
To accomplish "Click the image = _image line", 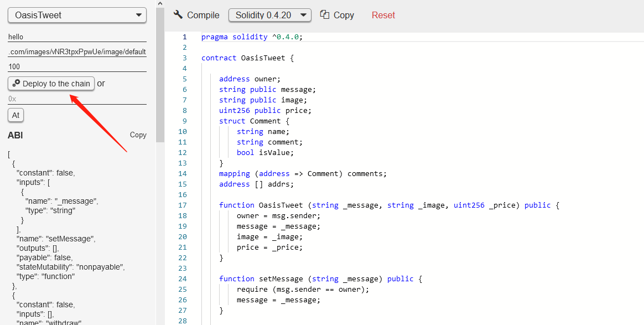I will point(269,236).
